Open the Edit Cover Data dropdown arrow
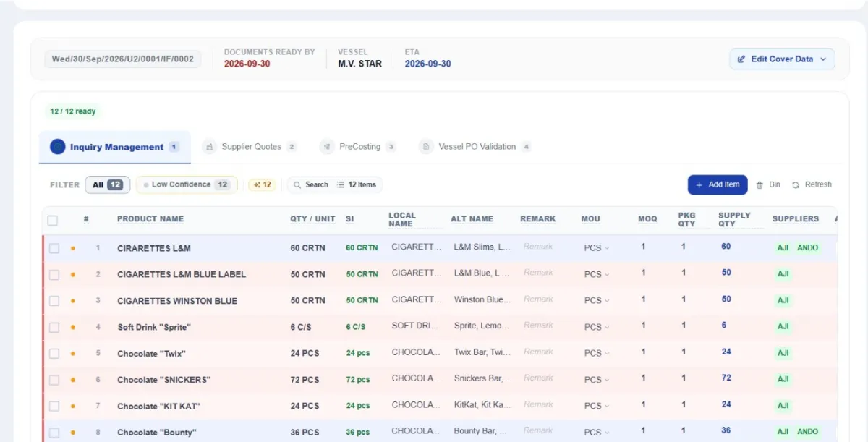This screenshot has width=868, height=442. pos(823,59)
